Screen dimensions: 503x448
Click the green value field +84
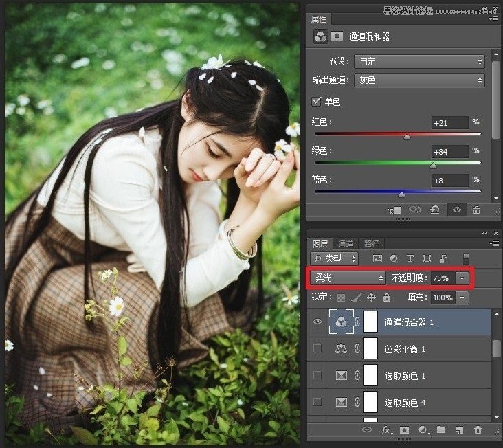pyautogui.click(x=450, y=151)
